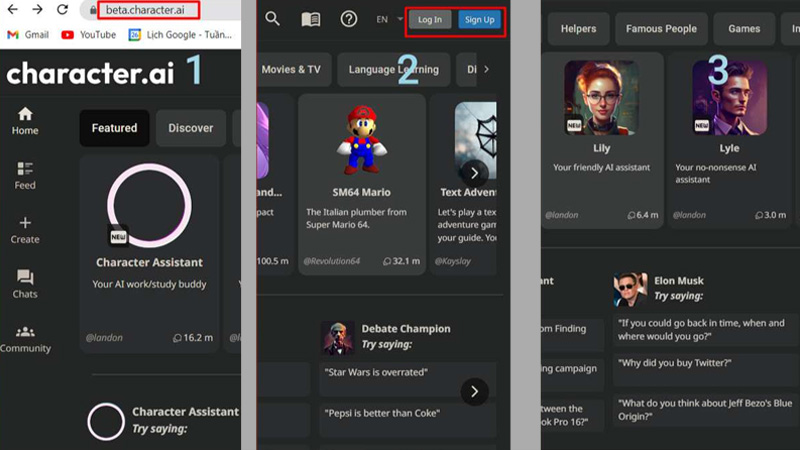Click the Elon Musk avatar
This screenshot has width=800, height=450.
point(630,289)
